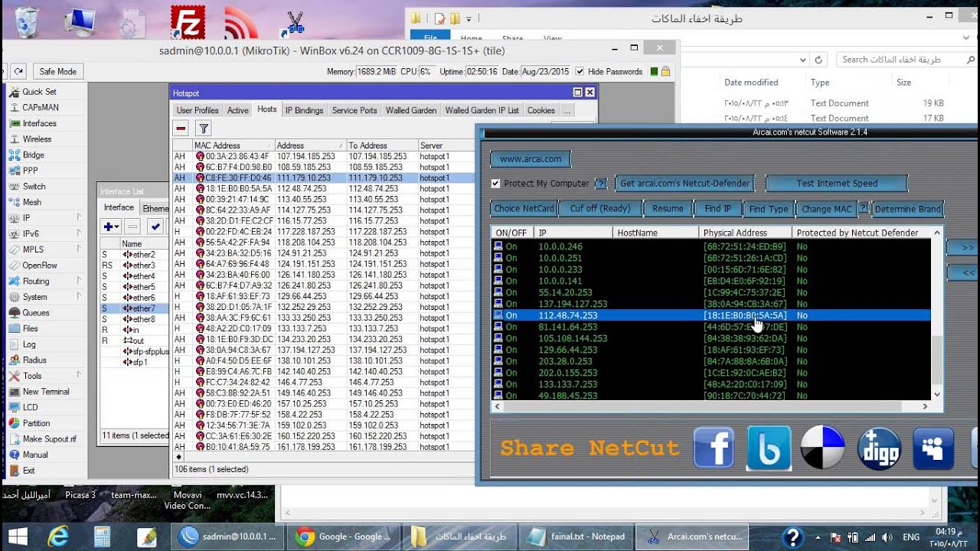This screenshot has width=980, height=551.
Task: Switch to Walled Garden IP List tab
Action: click(x=482, y=110)
